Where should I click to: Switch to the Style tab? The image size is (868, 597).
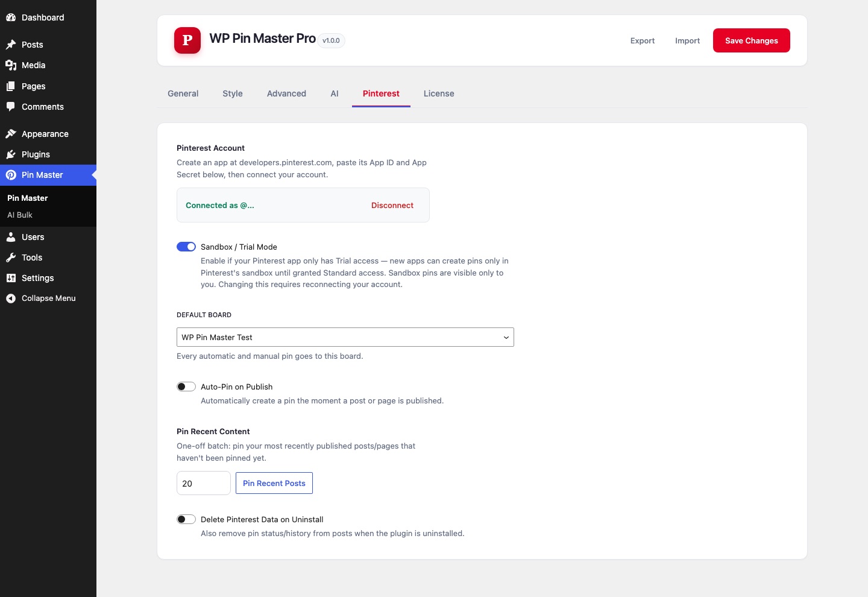point(233,93)
